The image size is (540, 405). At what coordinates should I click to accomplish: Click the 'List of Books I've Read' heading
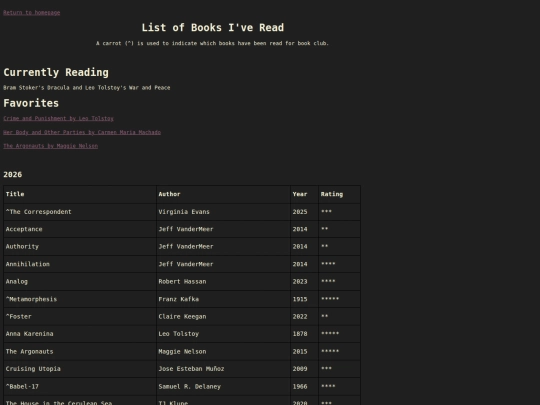coord(213,28)
